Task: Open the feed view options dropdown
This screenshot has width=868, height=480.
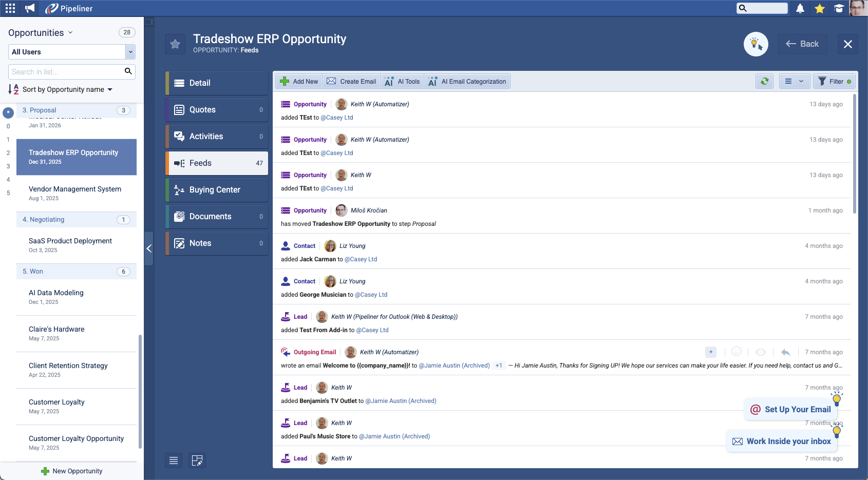Action: coord(794,81)
